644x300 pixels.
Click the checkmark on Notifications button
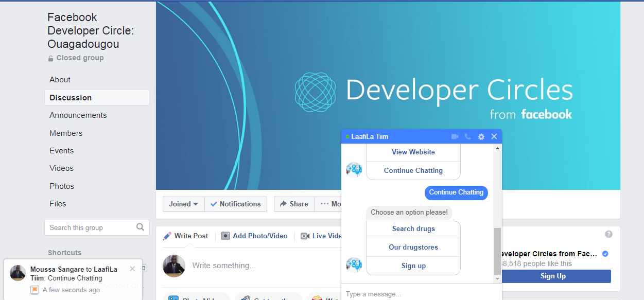[x=214, y=204]
